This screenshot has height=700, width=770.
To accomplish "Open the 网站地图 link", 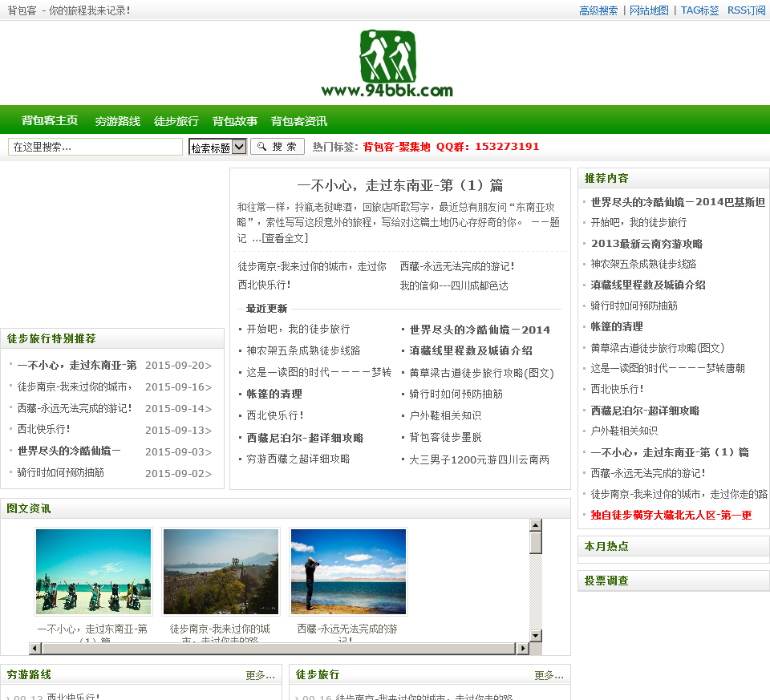I will 649,10.
